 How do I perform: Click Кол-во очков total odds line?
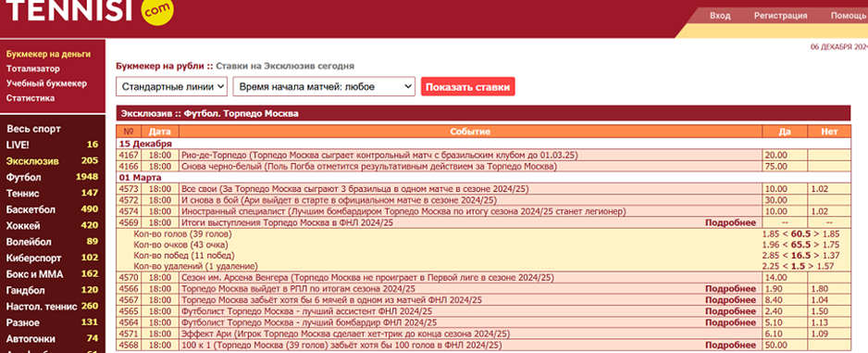tap(801, 245)
